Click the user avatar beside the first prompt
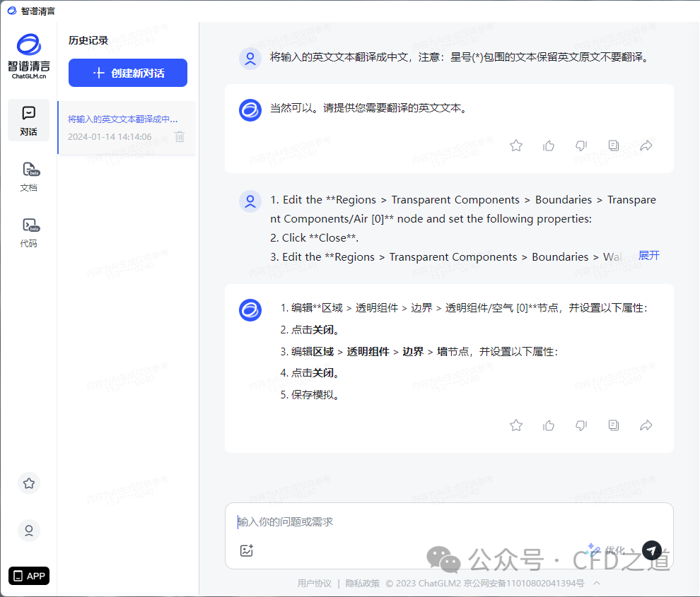700x597 pixels. tap(250, 59)
